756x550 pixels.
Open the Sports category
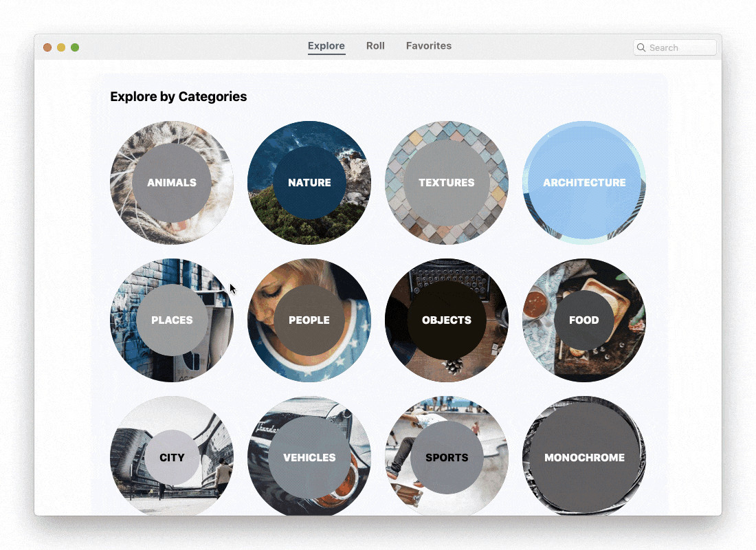pos(447,456)
